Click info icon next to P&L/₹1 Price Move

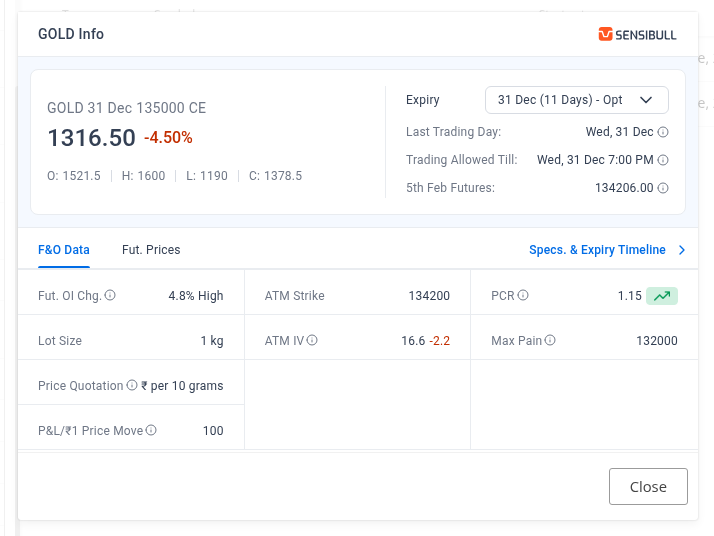click(151, 431)
